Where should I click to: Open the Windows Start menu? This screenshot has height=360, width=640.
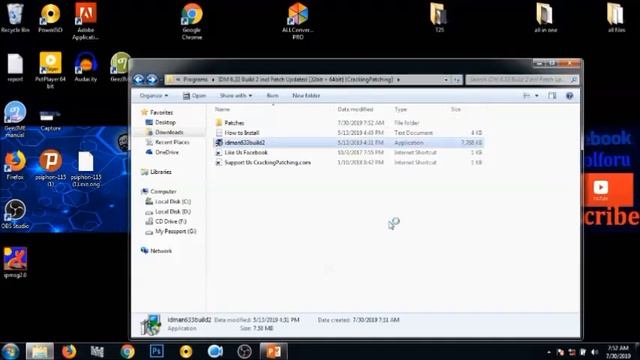pos(10,351)
